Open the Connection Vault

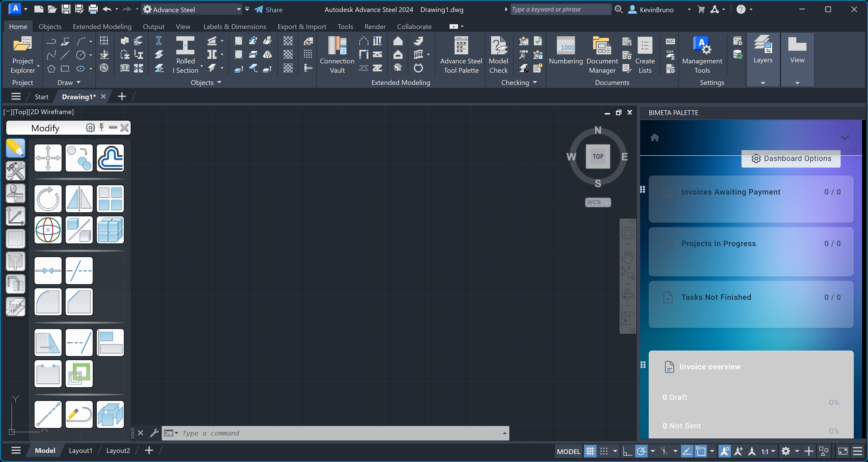click(337, 55)
